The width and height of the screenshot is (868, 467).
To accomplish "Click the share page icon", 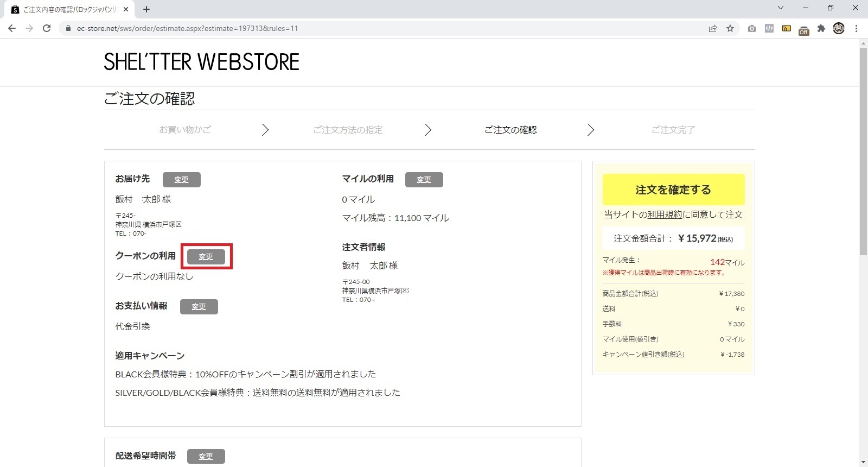I will (713, 28).
